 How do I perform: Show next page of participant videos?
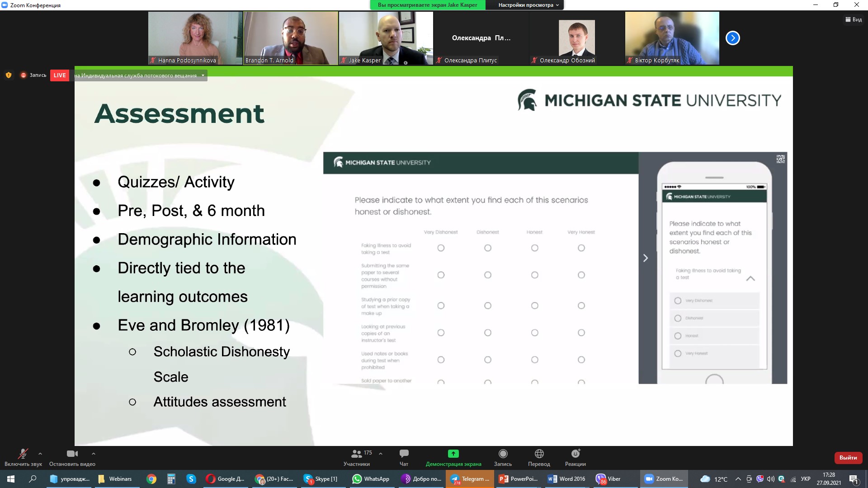pyautogui.click(x=732, y=38)
